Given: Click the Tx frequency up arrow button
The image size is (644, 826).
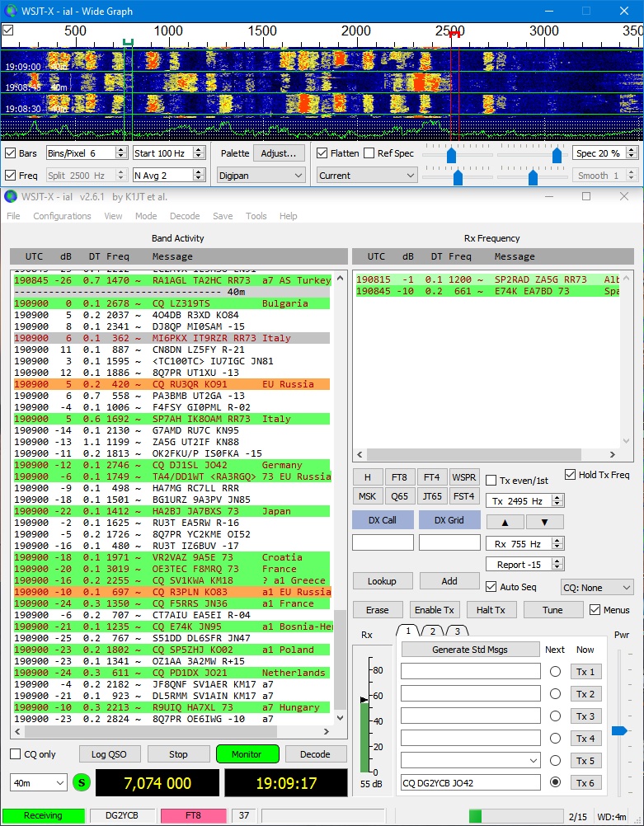Looking at the screenshot, I should click(505, 522).
